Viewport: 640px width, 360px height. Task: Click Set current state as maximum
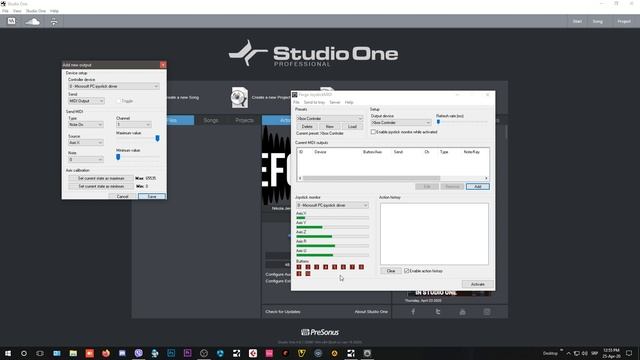(x=101, y=178)
